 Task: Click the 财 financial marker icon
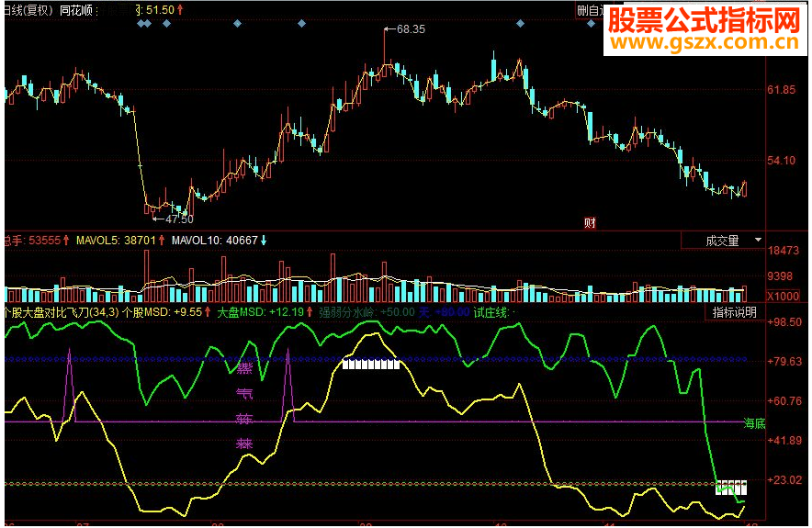click(590, 222)
